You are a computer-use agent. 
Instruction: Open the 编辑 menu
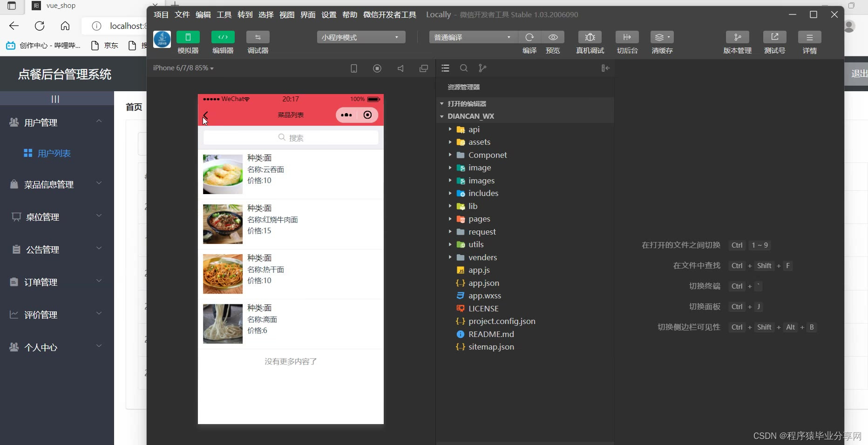(203, 14)
